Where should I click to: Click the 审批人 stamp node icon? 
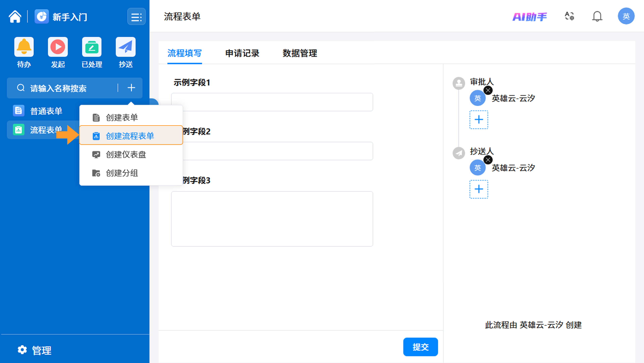(459, 83)
